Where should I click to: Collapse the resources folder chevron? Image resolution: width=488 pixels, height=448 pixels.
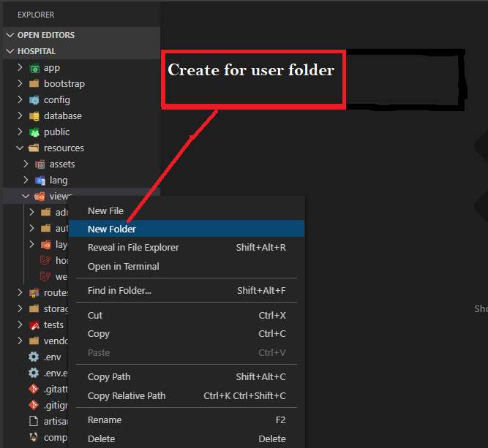[x=20, y=148]
